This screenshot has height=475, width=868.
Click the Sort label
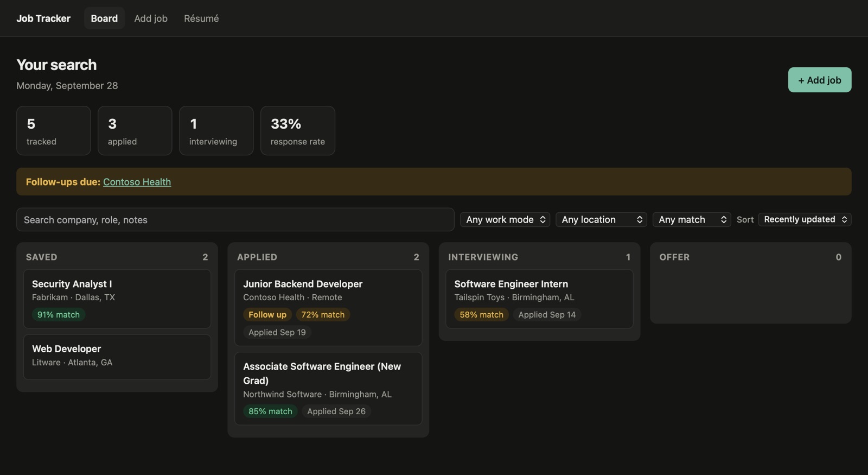(745, 219)
